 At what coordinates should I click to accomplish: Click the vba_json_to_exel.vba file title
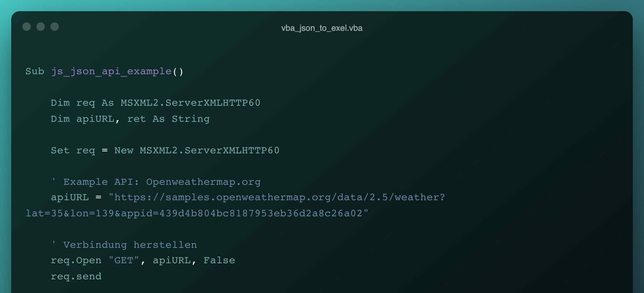(322, 28)
